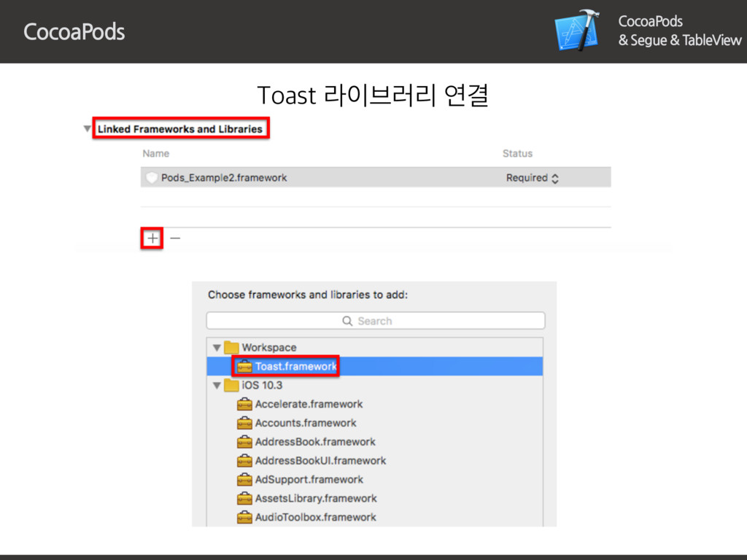Click the Workspace folder icon
The height and width of the screenshot is (560, 747).
click(x=231, y=347)
